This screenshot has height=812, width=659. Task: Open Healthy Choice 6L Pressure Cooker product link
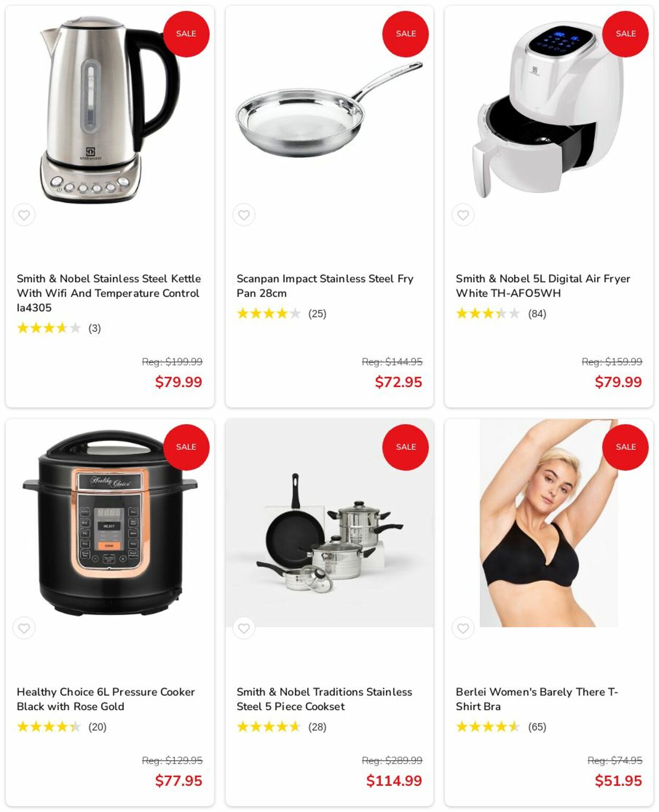[x=106, y=699]
